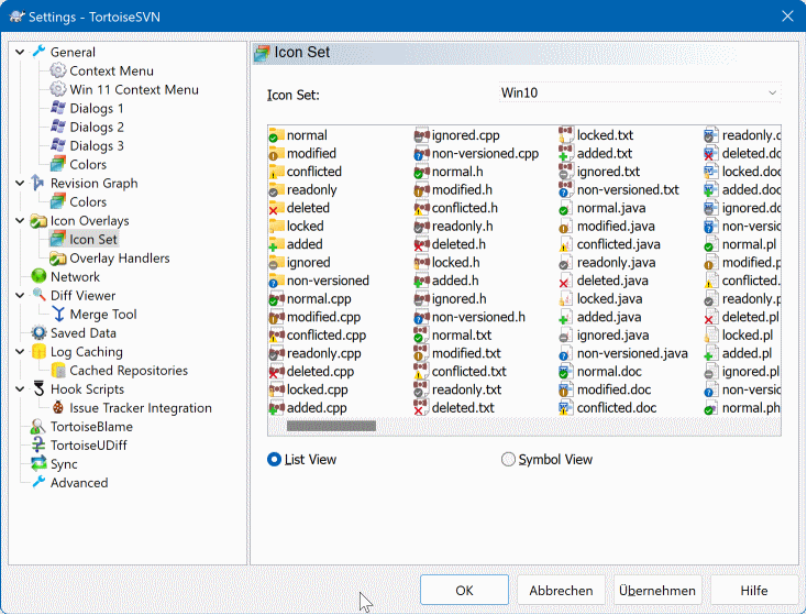Click the Network globe icon

click(39, 277)
